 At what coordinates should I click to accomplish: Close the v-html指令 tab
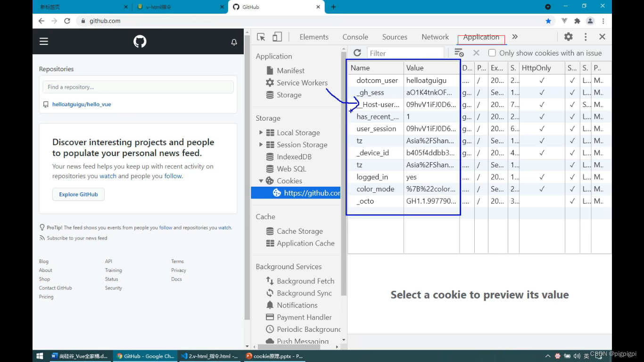pyautogui.click(x=223, y=7)
